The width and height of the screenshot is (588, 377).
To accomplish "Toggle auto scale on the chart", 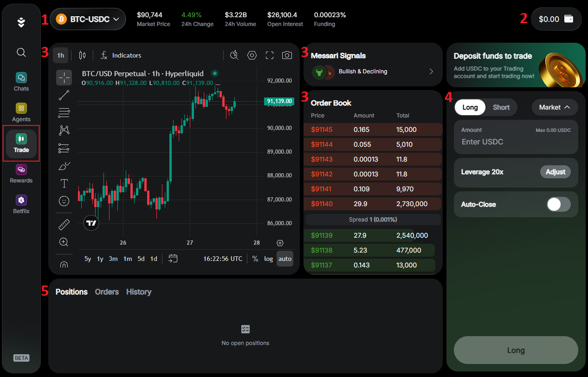I will [284, 259].
